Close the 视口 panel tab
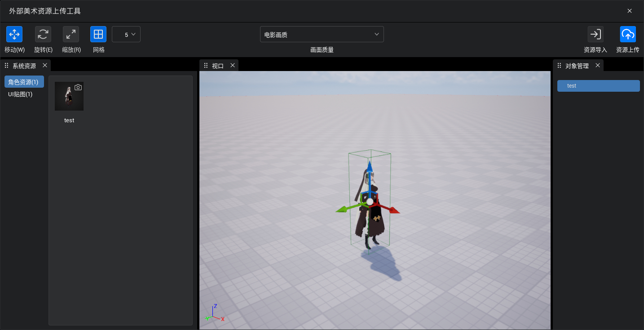Screen dimensions: 644x330 click(x=233, y=65)
